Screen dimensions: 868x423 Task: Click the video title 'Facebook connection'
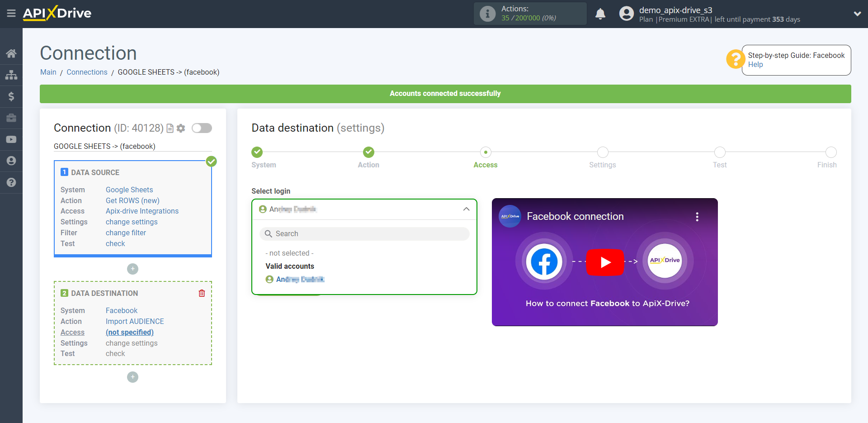click(575, 217)
